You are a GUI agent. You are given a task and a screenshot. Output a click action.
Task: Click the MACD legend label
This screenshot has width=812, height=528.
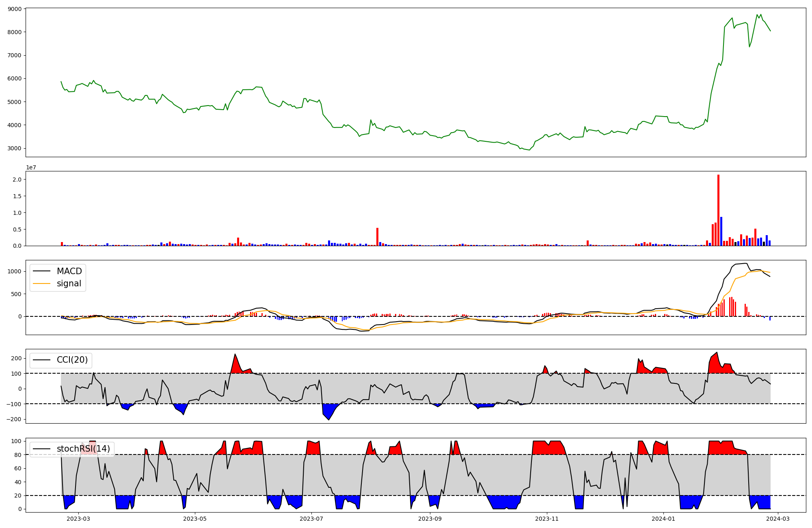coord(69,271)
